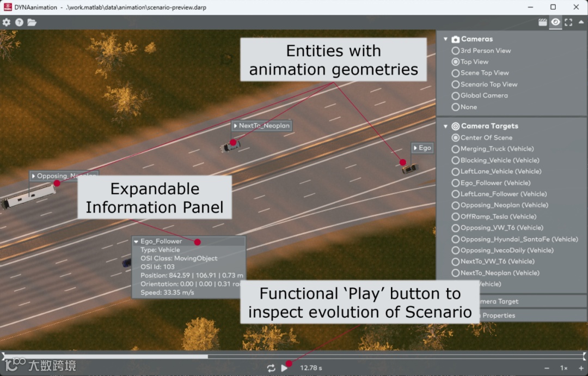Collapse the Camera Targets section

[445, 126]
